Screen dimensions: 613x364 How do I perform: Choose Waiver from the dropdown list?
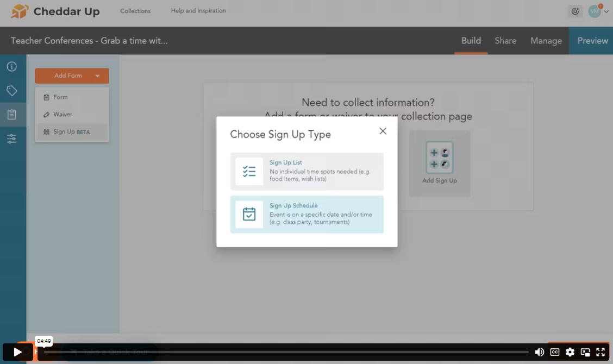click(72, 114)
